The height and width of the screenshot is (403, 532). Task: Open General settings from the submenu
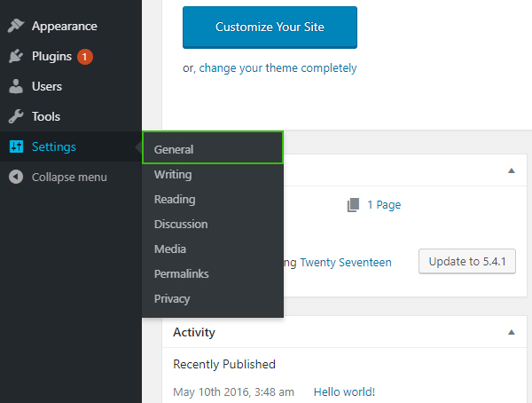174,150
